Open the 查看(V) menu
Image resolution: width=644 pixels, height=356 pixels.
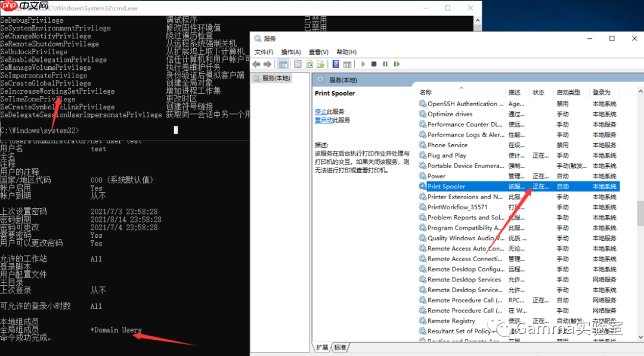(317, 52)
